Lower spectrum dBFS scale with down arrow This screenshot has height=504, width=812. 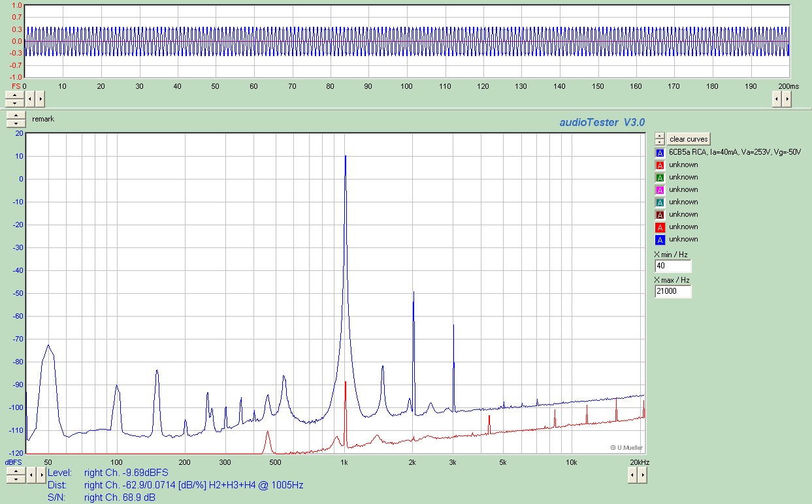pyautogui.click(x=16, y=479)
